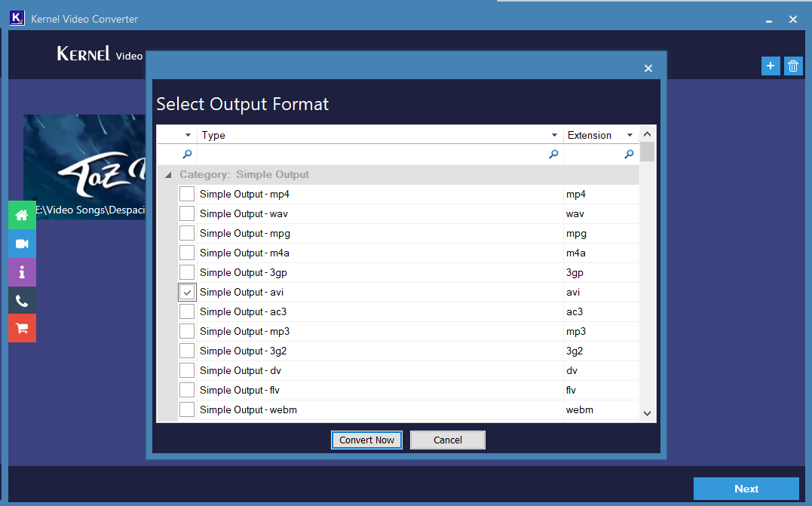Open the Home sidebar icon
The width and height of the screenshot is (812, 506).
pos(23,215)
